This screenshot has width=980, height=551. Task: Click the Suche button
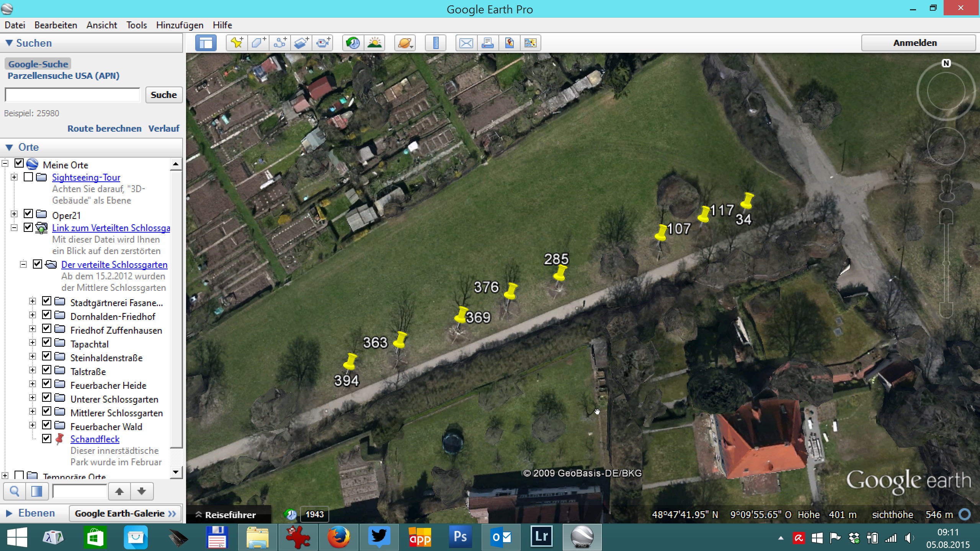[x=163, y=95]
